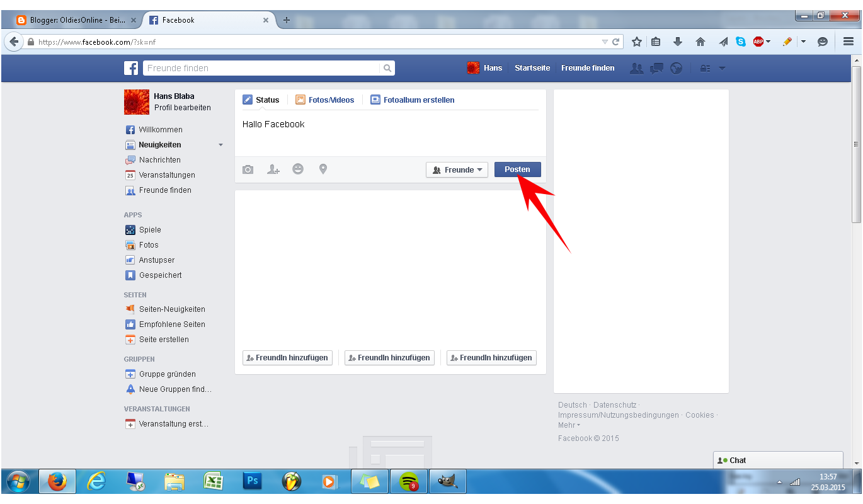Select Fotoalbum erstellen tab
The height and width of the screenshot is (504, 863).
[413, 100]
